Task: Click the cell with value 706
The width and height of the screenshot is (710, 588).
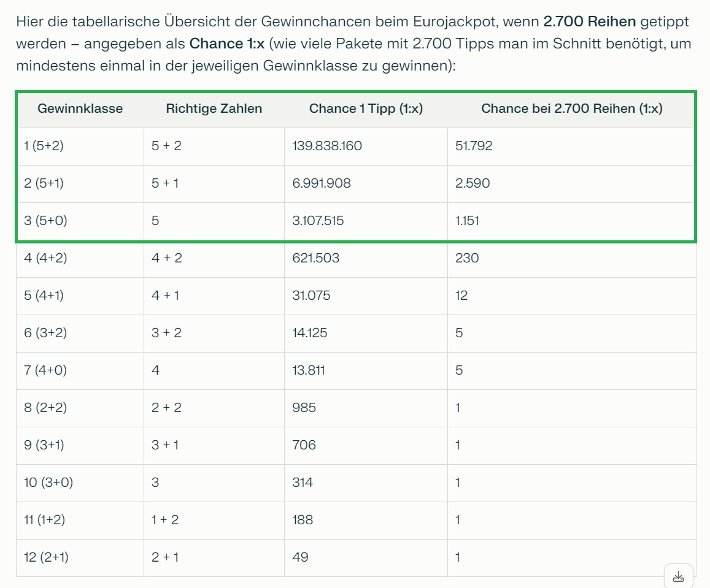Action: coord(304,445)
